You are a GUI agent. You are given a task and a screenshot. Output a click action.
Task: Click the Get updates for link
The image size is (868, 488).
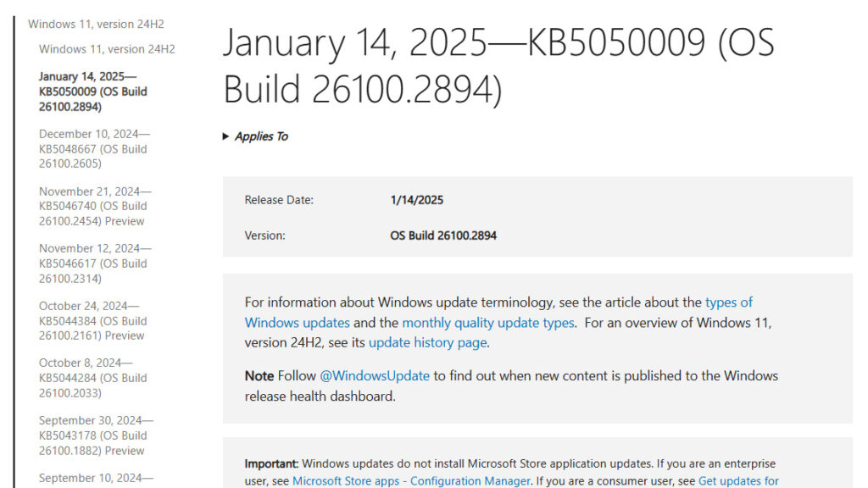tap(738, 481)
